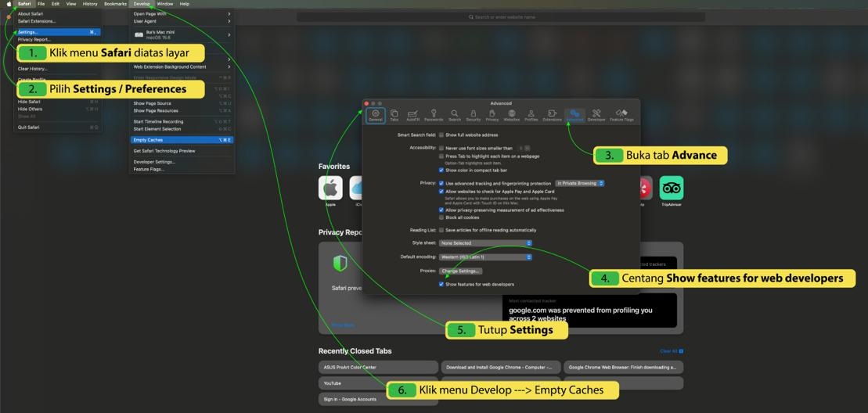Image resolution: width=868 pixels, height=413 pixels.
Task: Open the Extensions puzzle icon tab
Action: click(552, 115)
